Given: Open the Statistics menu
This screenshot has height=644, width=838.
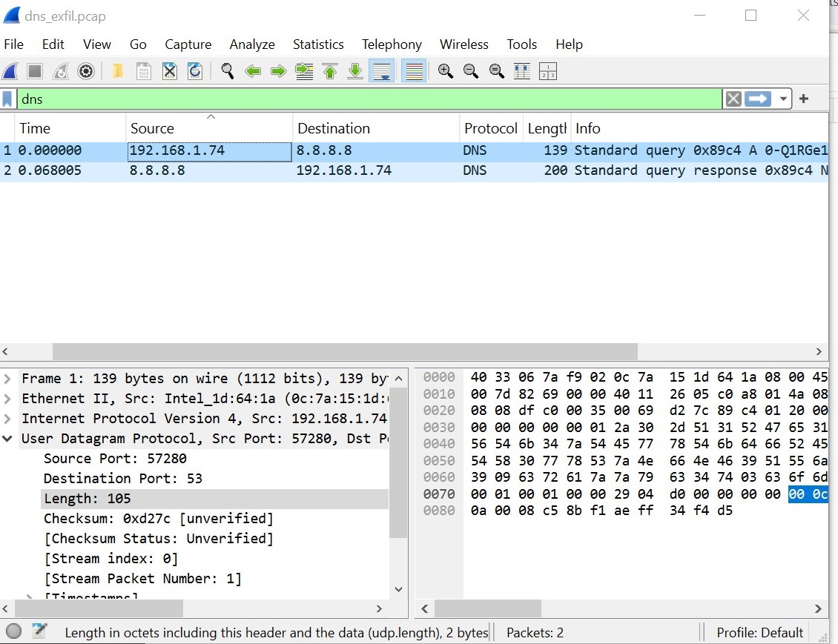Looking at the screenshot, I should point(318,44).
